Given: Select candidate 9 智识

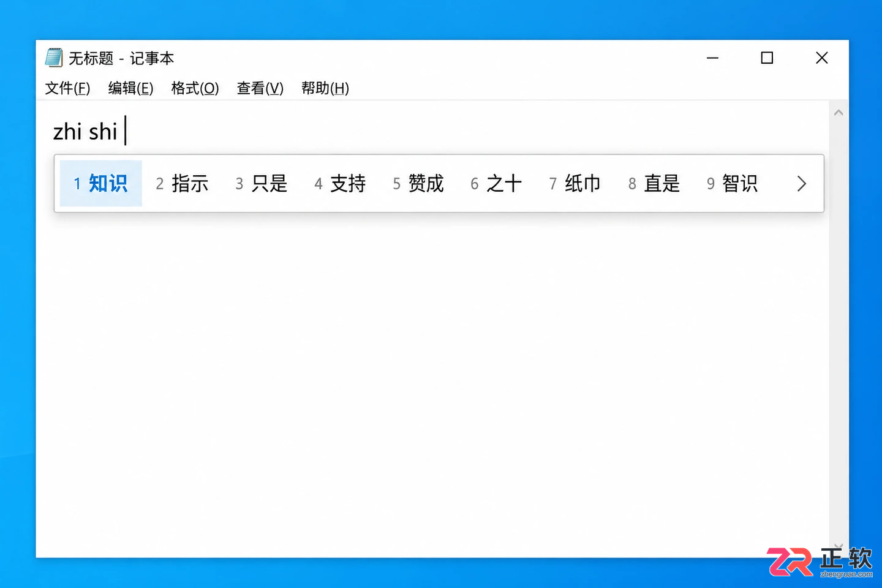Looking at the screenshot, I should click(732, 183).
